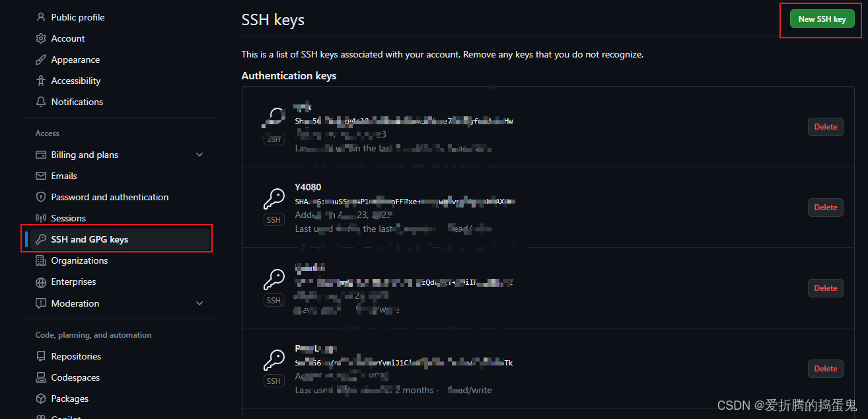Click the Codespaces icon in sidebar

pos(40,377)
